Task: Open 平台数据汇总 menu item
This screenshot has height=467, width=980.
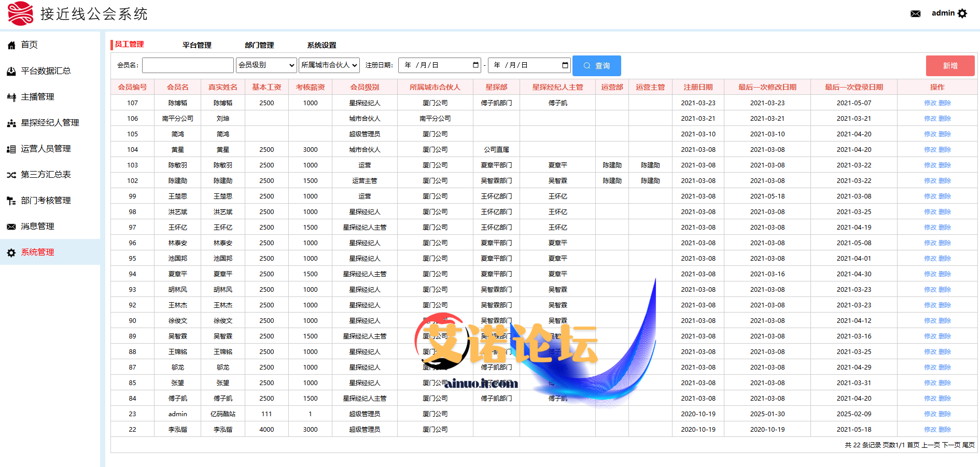Action: [x=46, y=70]
